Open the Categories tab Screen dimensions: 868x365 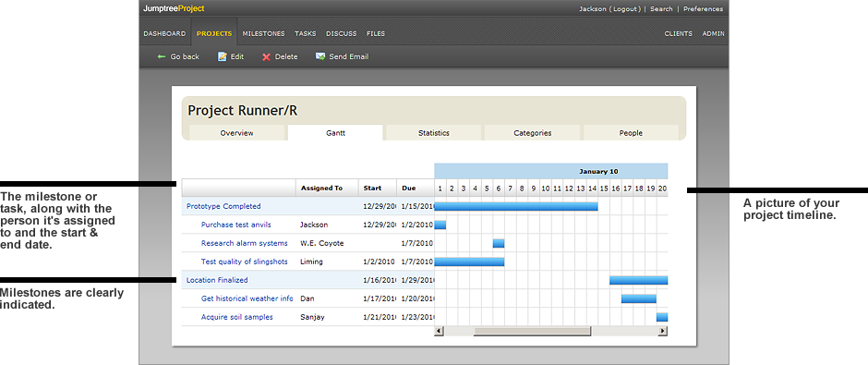click(533, 133)
